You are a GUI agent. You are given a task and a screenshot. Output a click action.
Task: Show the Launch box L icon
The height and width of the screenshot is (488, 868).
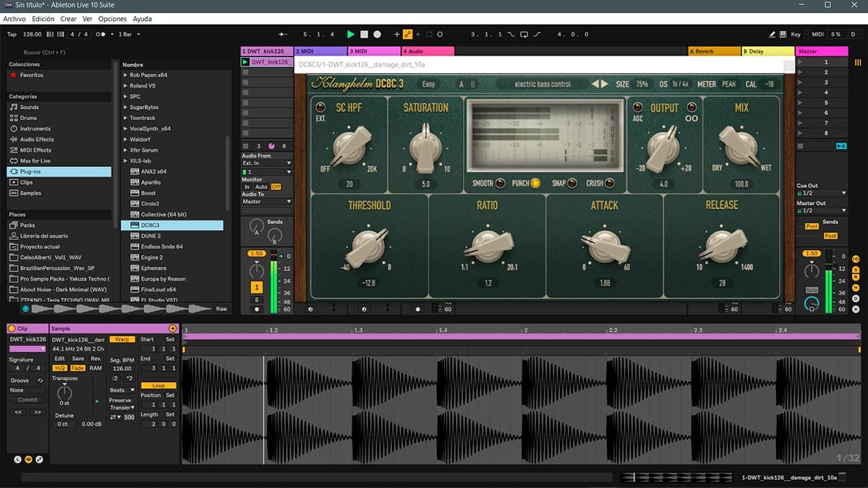(x=18, y=459)
